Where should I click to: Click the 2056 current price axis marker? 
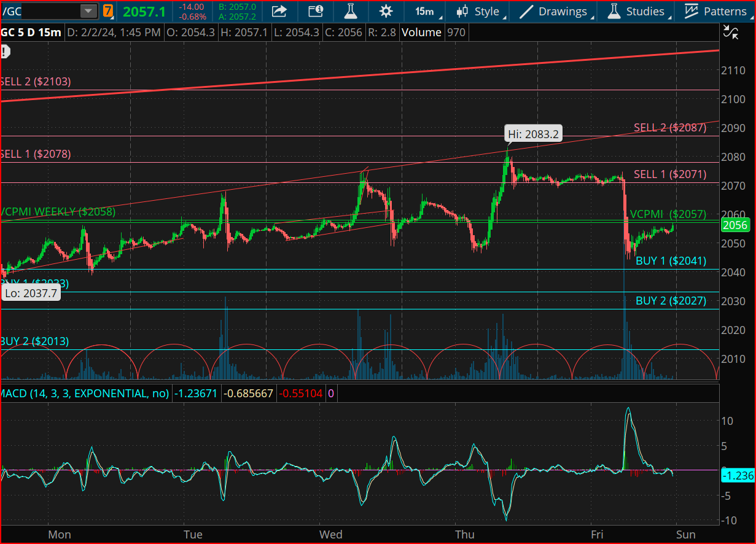735,225
